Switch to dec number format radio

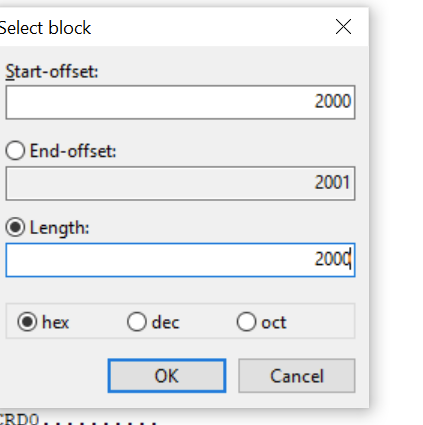137,322
